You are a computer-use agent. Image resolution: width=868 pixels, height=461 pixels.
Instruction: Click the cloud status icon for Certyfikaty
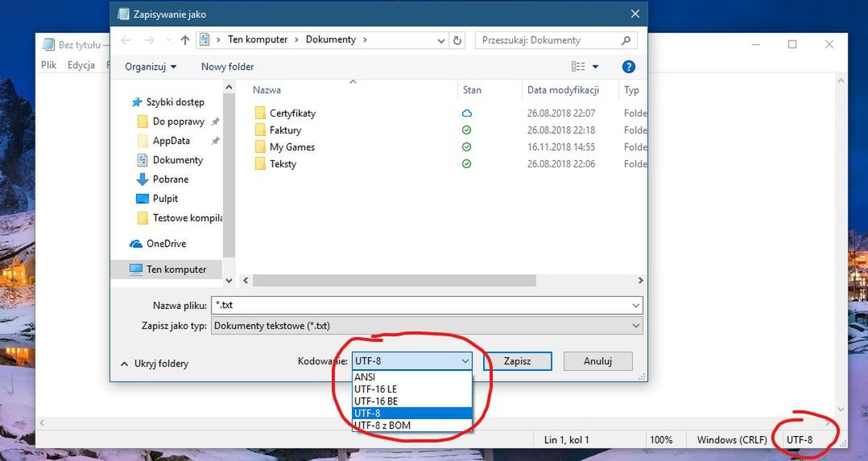click(467, 113)
